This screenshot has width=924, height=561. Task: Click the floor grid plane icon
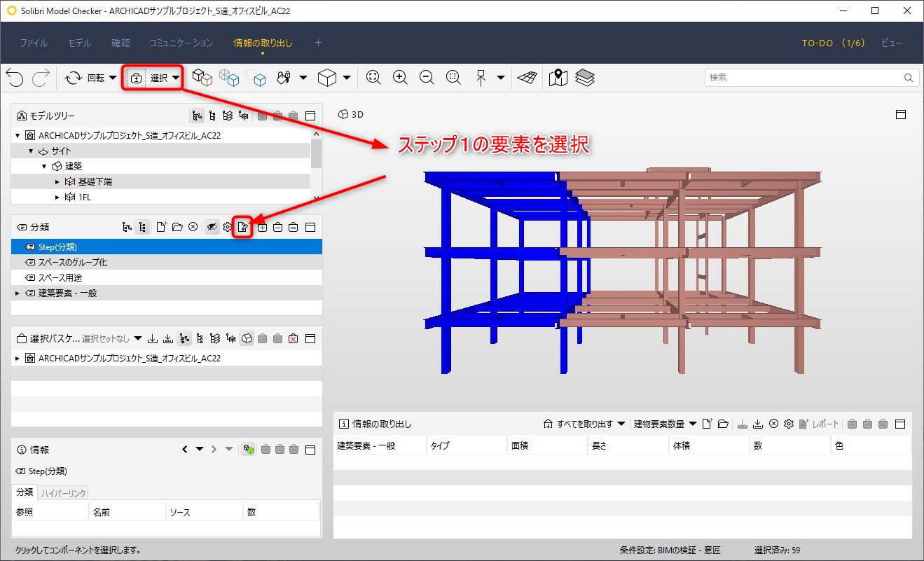tap(527, 78)
